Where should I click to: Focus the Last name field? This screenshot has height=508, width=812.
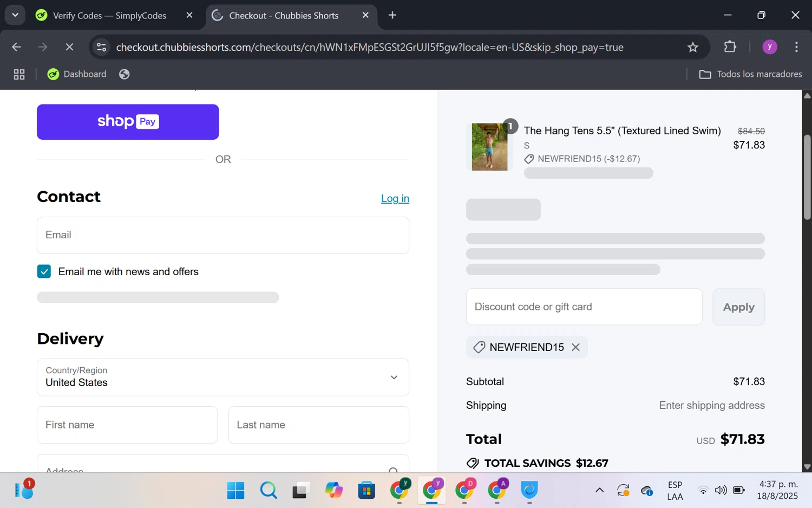pos(319,425)
